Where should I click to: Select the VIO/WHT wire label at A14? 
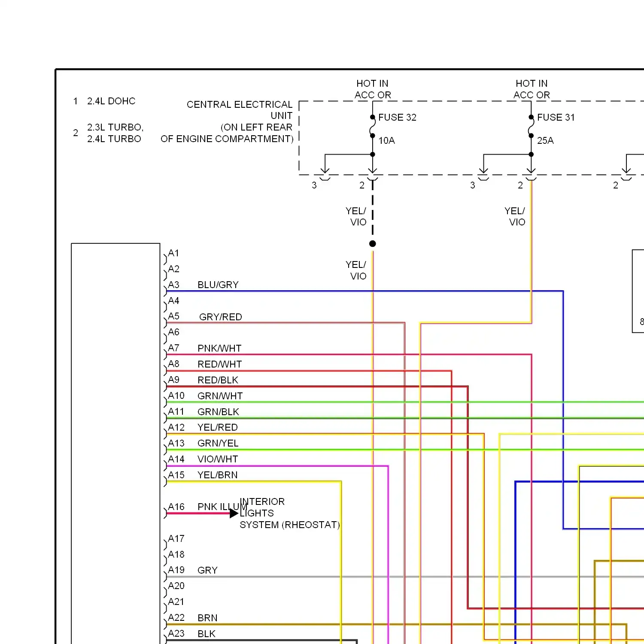[218, 459]
